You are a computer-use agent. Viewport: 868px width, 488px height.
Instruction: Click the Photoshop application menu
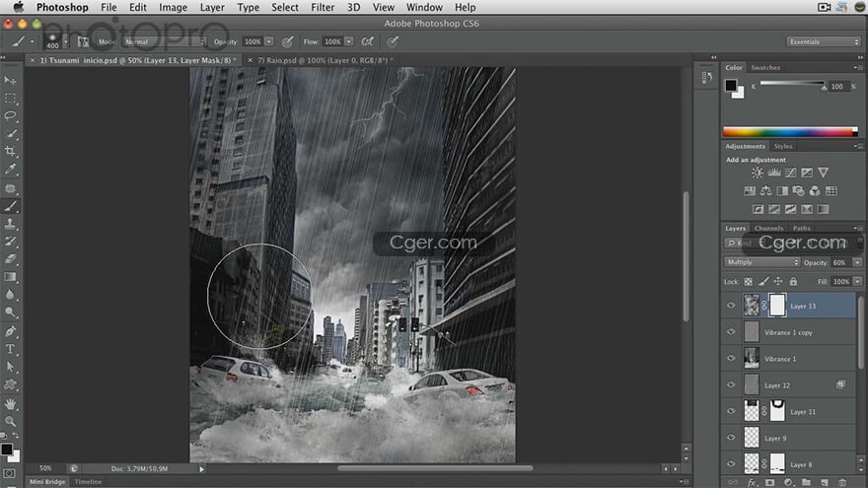pos(62,7)
